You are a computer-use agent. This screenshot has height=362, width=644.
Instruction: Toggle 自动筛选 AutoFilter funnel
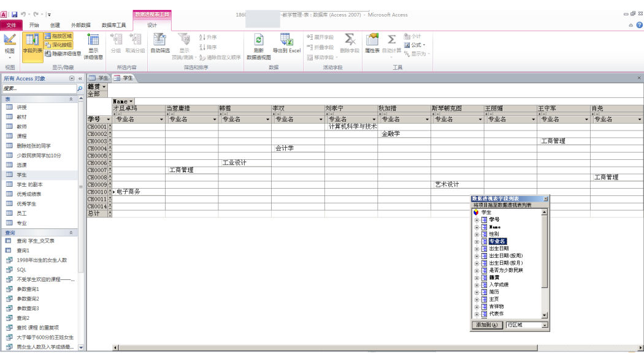pyautogui.click(x=159, y=43)
